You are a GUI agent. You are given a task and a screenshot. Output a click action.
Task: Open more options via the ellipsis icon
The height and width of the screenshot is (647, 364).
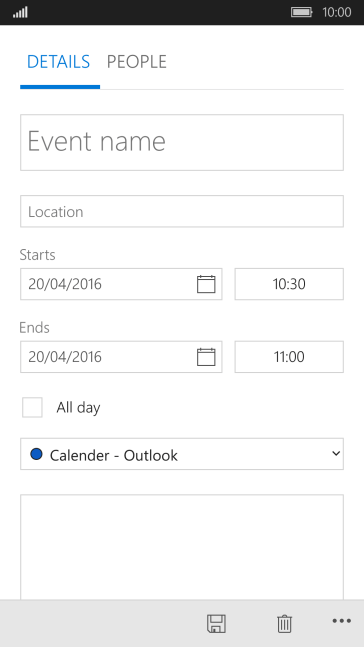pyautogui.click(x=342, y=621)
